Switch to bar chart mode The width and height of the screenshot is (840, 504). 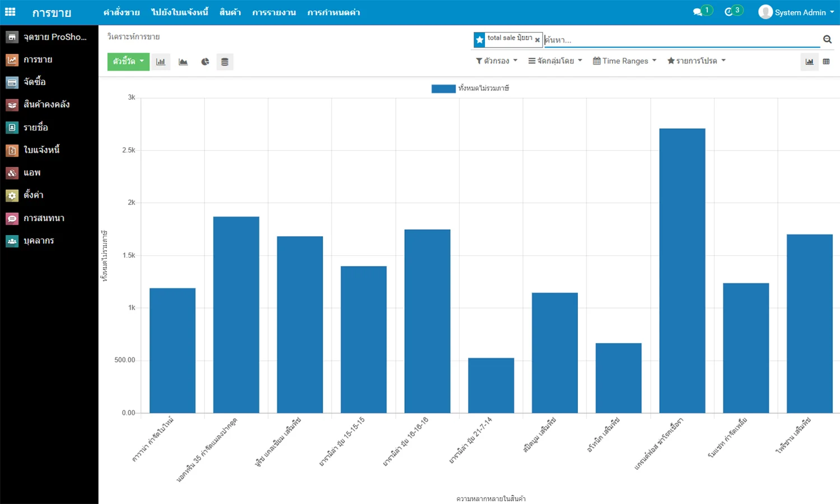click(x=161, y=62)
